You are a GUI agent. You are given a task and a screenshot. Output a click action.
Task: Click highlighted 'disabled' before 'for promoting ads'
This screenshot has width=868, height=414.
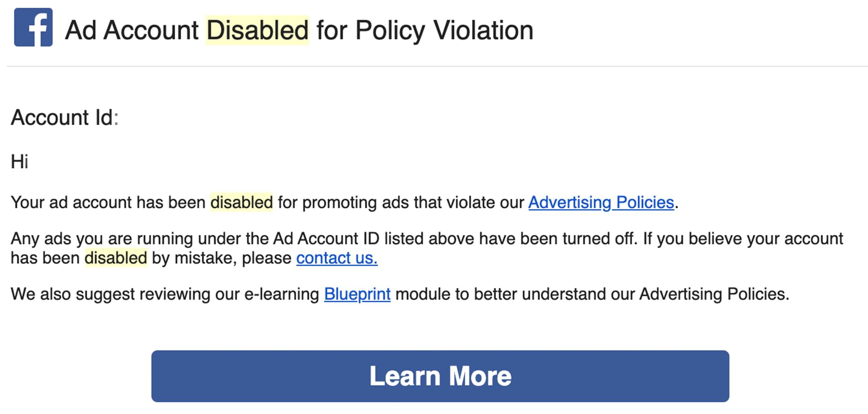[x=242, y=202]
